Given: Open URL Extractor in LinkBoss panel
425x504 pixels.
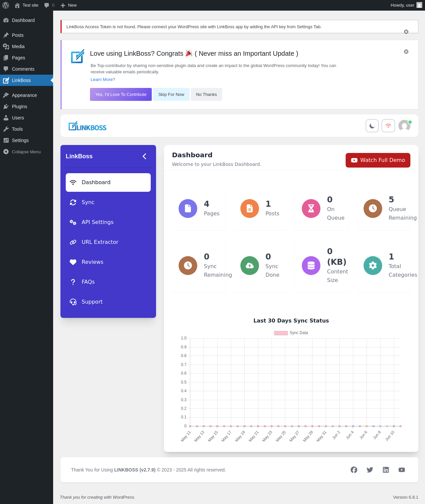Looking at the screenshot, I should pos(108,242).
